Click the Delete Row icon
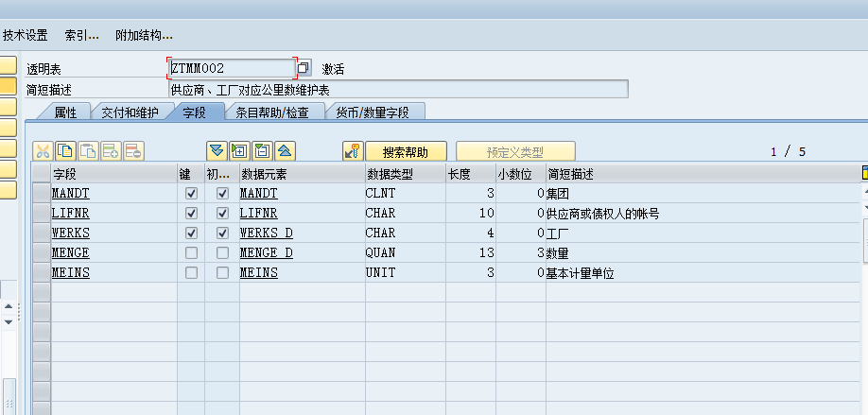The height and width of the screenshot is (415, 868). pyautogui.click(x=133, y=150)
